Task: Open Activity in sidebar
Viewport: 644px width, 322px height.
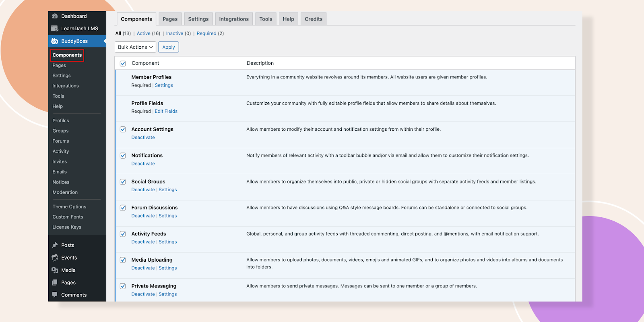Action: pos(61,151)
